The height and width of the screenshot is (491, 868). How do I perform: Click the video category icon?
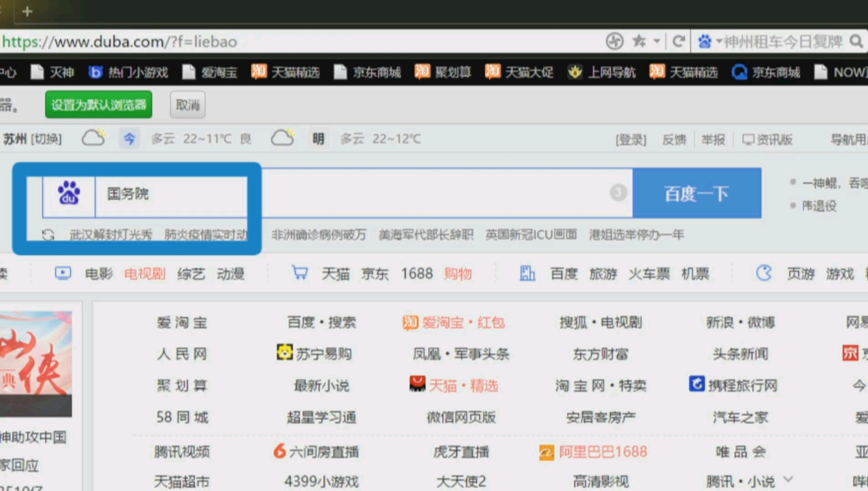click(63, 273)
